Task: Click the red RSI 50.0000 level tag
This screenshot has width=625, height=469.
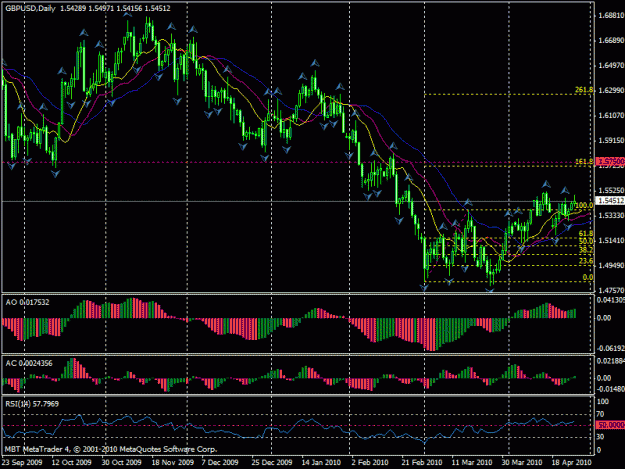Action: pyautogui.click(x=610, y=425)
